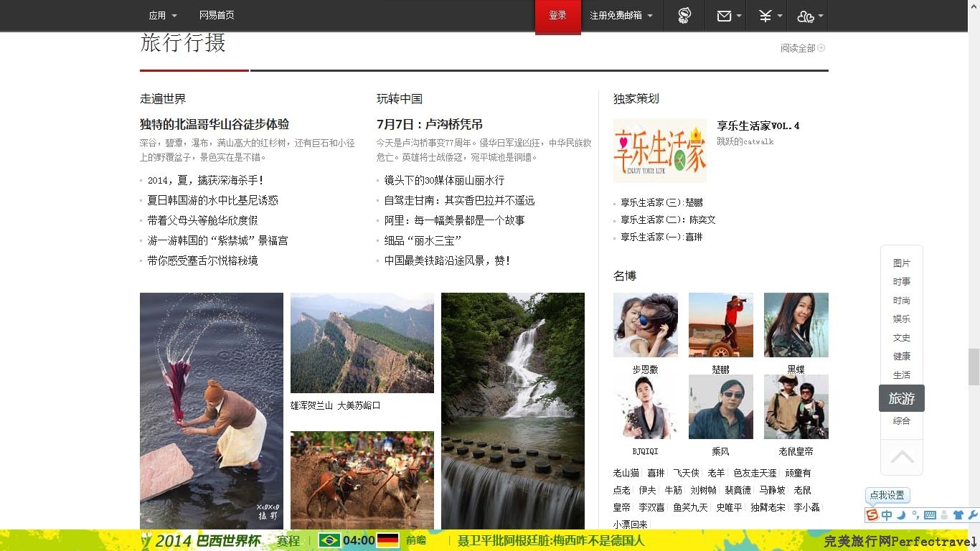
Task: Open 老鼠皇帝 blogger avatar photo
Action: tap(796, 407)
